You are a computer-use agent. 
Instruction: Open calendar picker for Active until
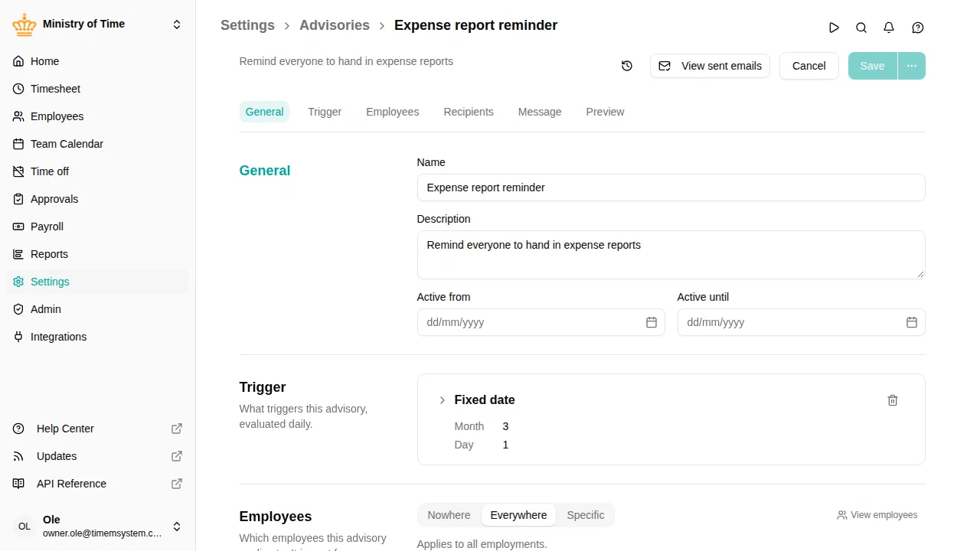(x=912, y=322)
